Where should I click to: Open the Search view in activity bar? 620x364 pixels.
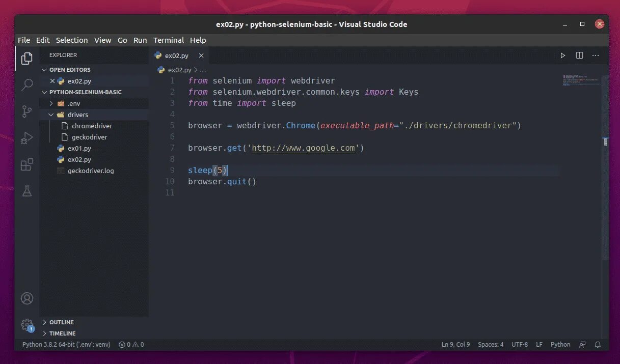click(27, 85)
